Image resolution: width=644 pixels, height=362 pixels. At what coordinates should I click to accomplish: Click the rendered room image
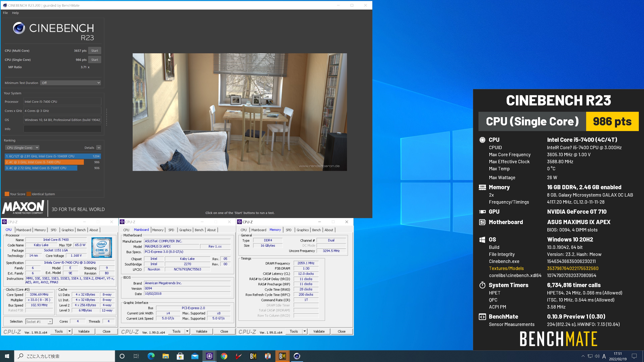tap(239, 112)
